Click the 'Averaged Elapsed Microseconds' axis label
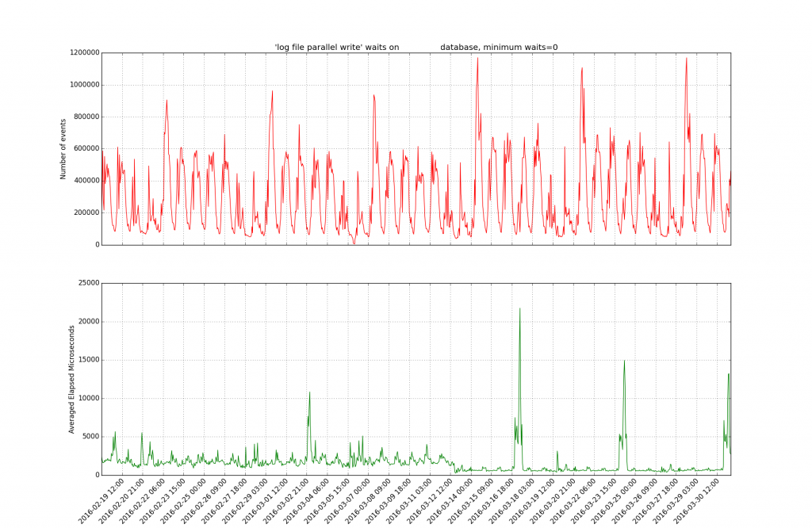812x528 pixels. coord(72,379)
